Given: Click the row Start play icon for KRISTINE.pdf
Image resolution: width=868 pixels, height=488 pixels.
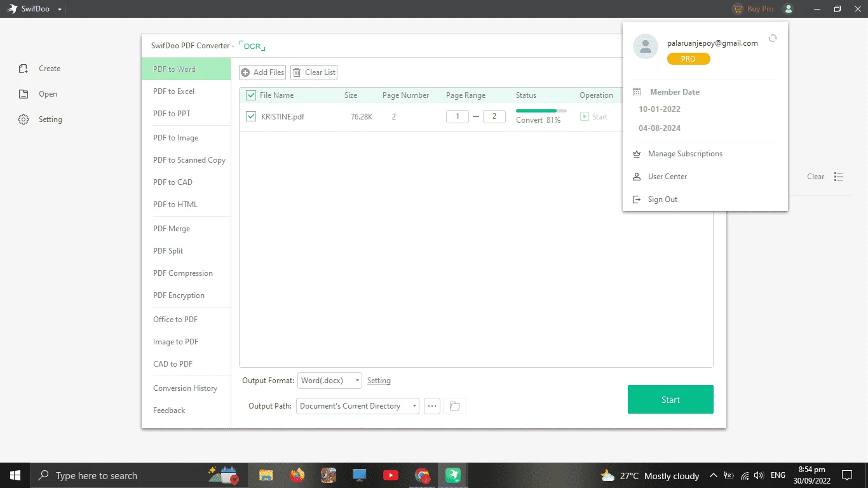Looking at the screenshot, I should pyautogui.click(x=585, y=117).
